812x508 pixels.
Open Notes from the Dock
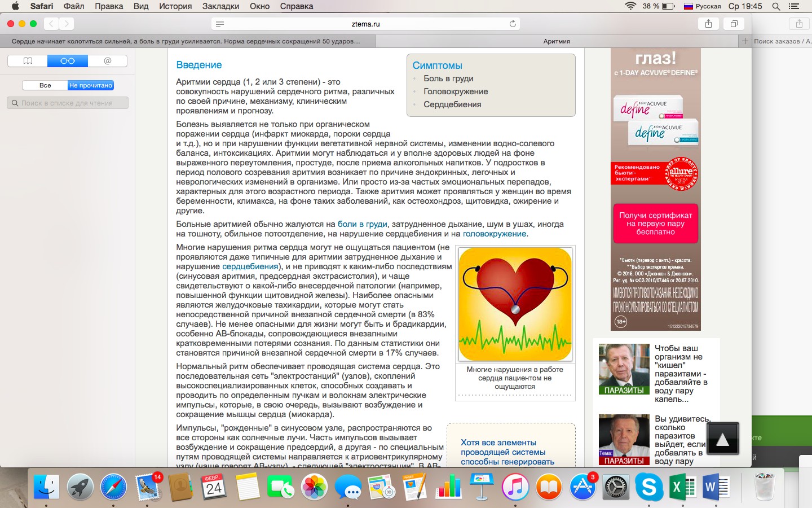247,487
